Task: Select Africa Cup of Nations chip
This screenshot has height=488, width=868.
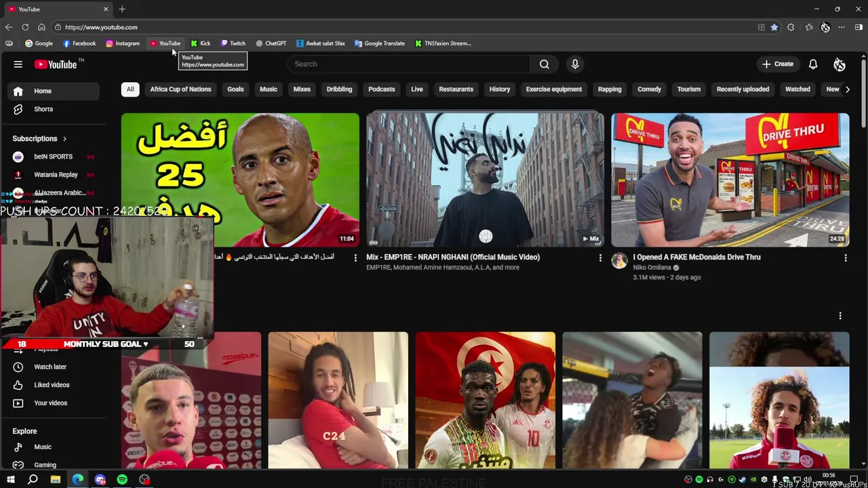Action: click(x=180, y=89)
